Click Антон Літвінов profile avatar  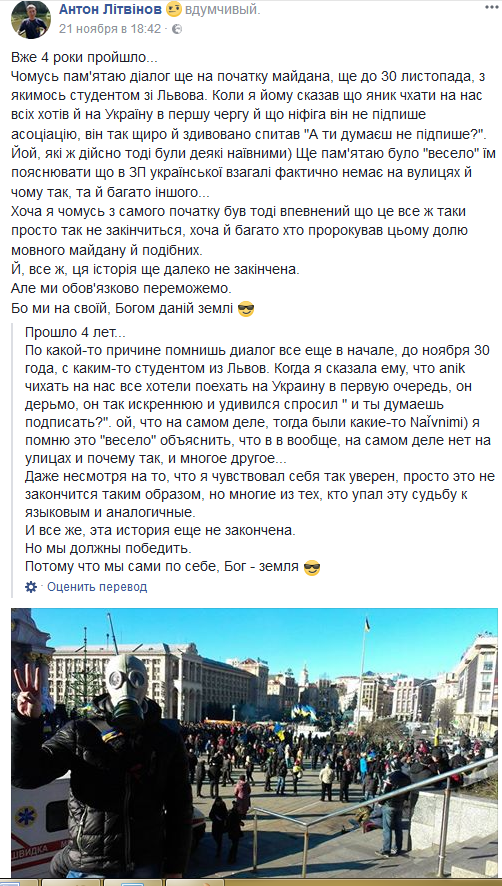coord(31,19)
